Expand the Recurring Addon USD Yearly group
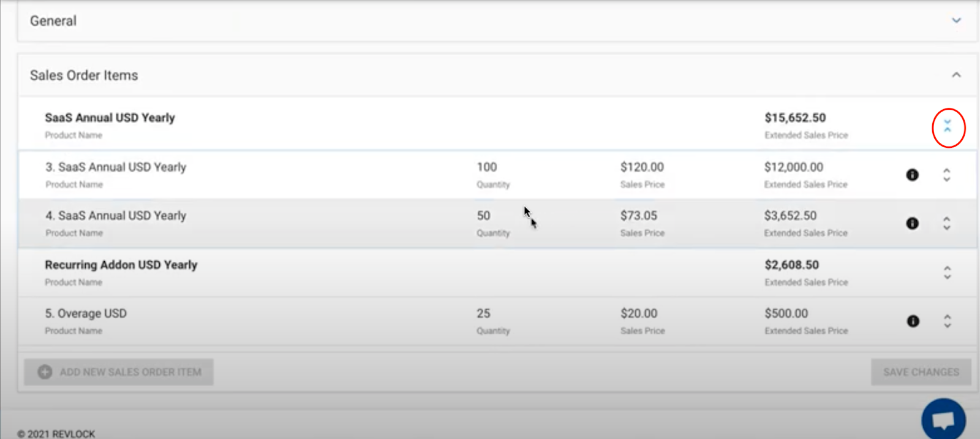Viewport: 980px width, 439px height. coord(948,272)
